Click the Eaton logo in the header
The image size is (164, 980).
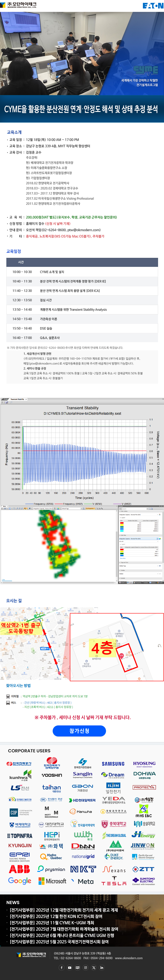pyautogui.click(x=153, y=6)
